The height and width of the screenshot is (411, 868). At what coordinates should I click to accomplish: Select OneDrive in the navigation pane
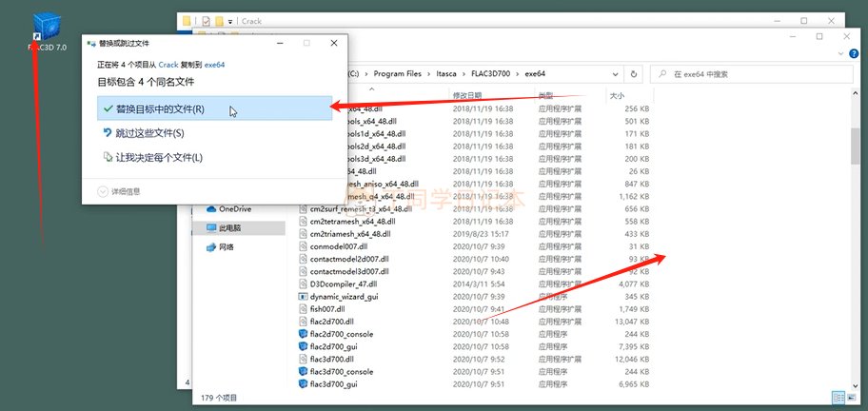pyautogui.click(x=234, y=208)
